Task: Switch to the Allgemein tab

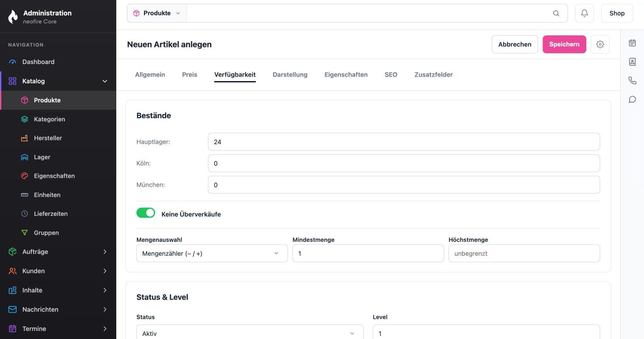Action: pyautogui.click(x=150, y=75)
